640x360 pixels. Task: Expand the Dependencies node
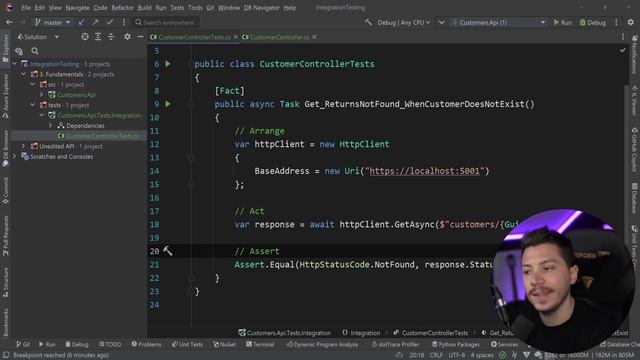click(x=51, y=126)
